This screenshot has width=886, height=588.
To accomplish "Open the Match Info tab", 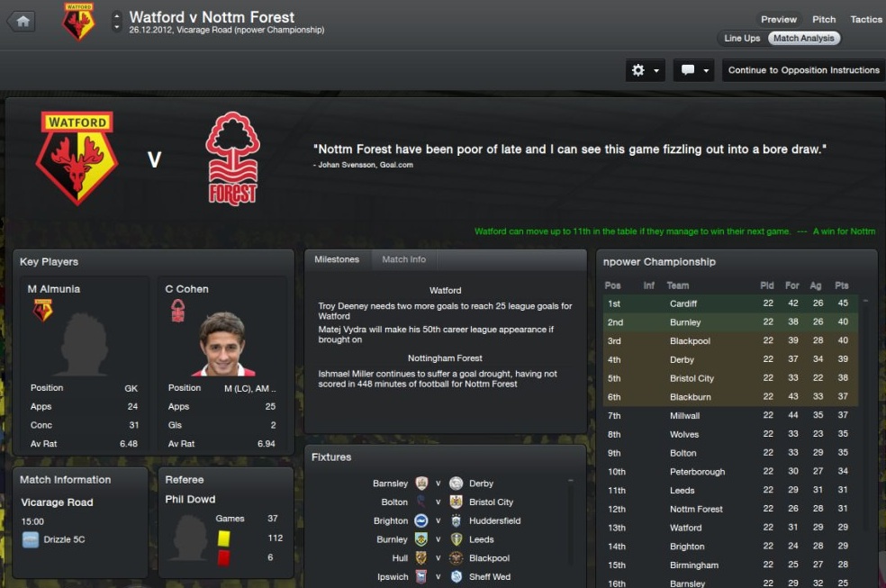I will point(403,259).
